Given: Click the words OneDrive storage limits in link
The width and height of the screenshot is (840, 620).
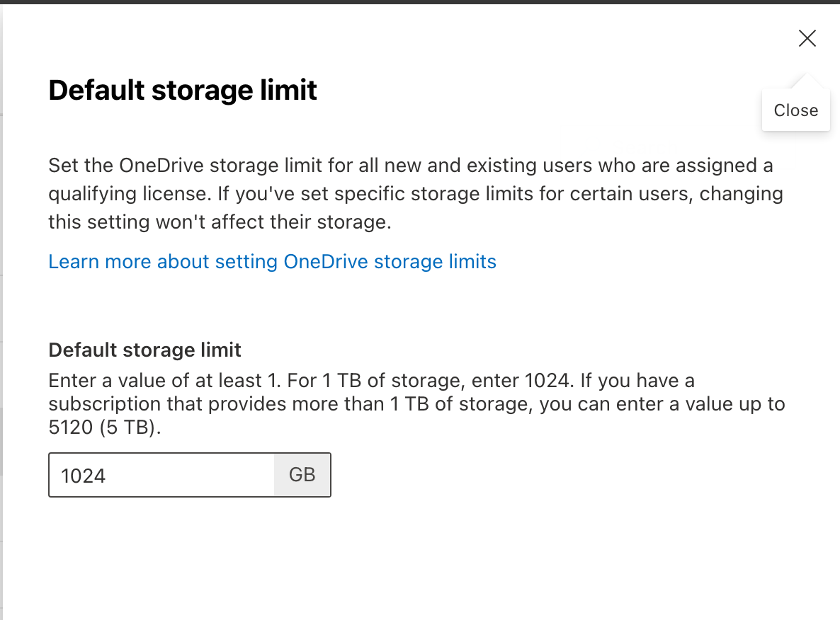Looking at the screenshot, I should [390, 261].
